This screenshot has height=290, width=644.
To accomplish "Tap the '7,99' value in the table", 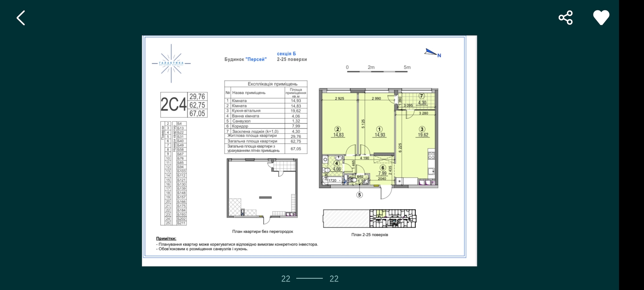I will pos(296,126).
